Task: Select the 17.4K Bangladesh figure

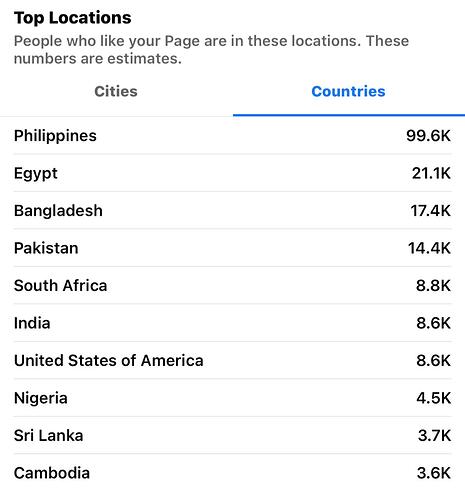Action: (x=431, y=211)
